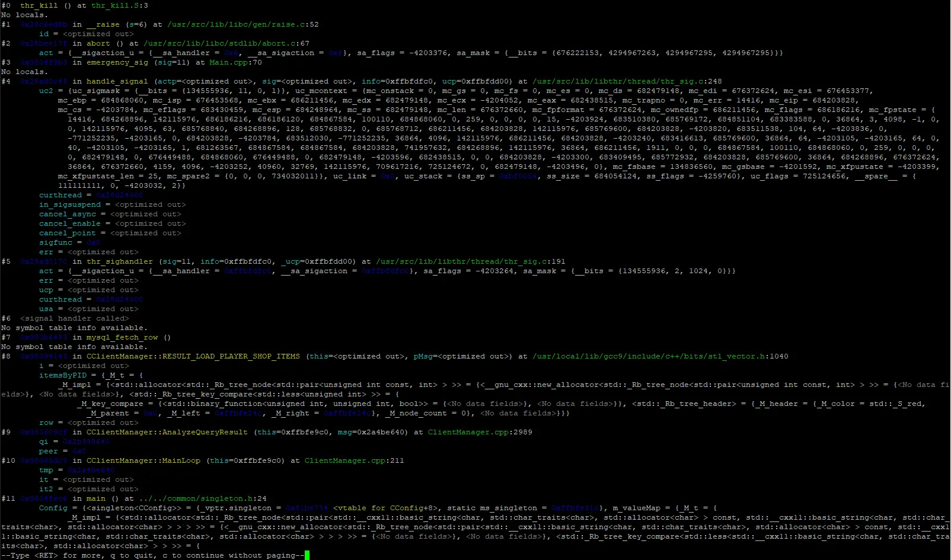Select the MainLoop function in frame #10
The height and width of the screenshot is (560, 951).
tap(181, 460)
